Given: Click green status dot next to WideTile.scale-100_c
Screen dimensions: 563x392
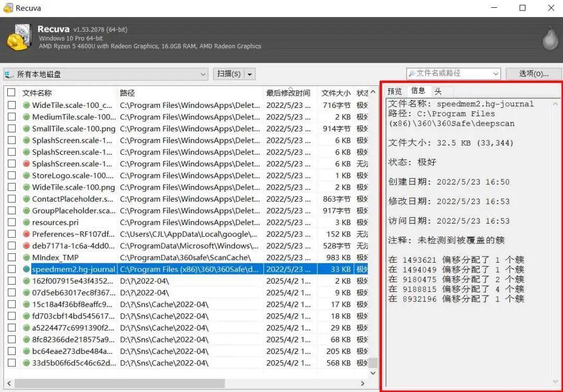Looking at the screenshot, I should click(x=26, y=105).
